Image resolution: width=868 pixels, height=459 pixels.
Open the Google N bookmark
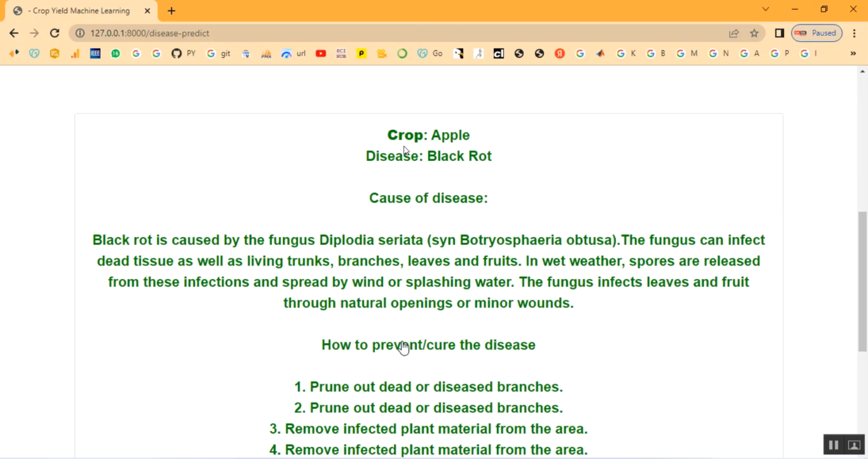point(719,53)
